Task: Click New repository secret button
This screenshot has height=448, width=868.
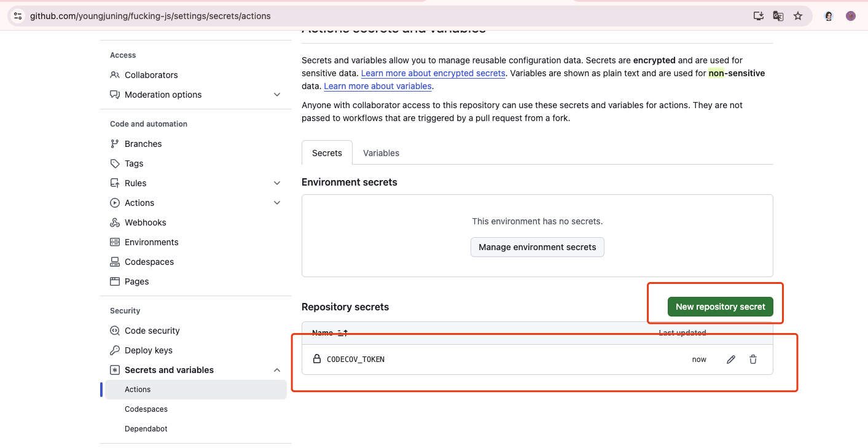Action: (720, 307)
